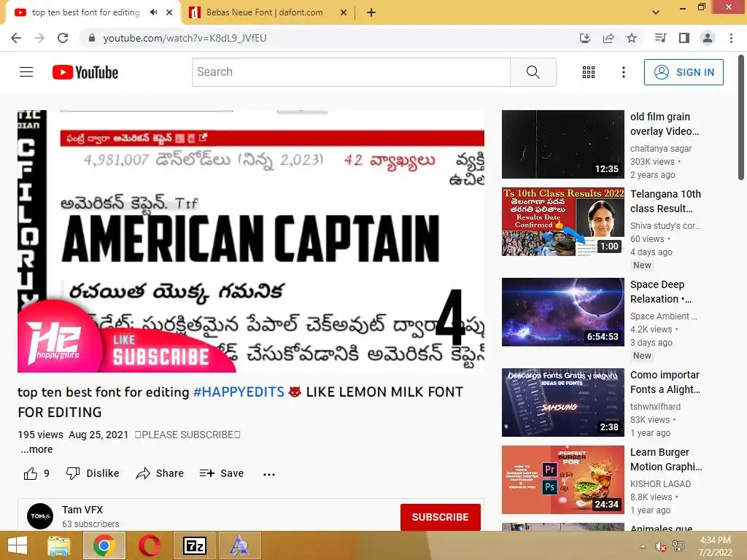This screenshot has height=560, width=747.
Task: Share the video
Action: click(x=160, y=473)
